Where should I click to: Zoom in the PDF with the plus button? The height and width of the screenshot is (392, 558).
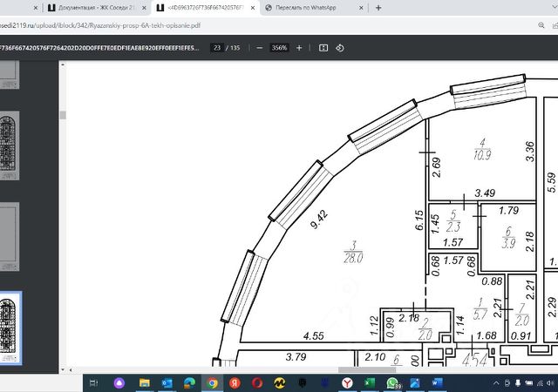299,48
